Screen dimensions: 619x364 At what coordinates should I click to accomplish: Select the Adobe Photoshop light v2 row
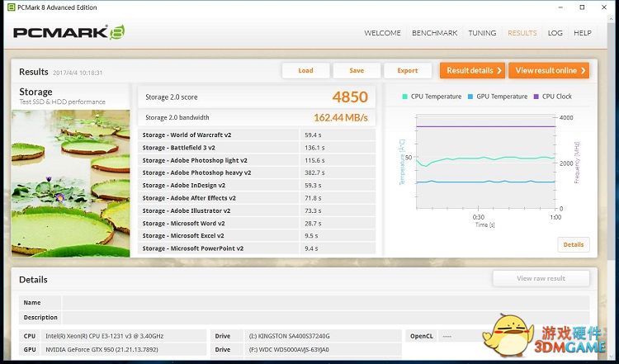(257, 160)
